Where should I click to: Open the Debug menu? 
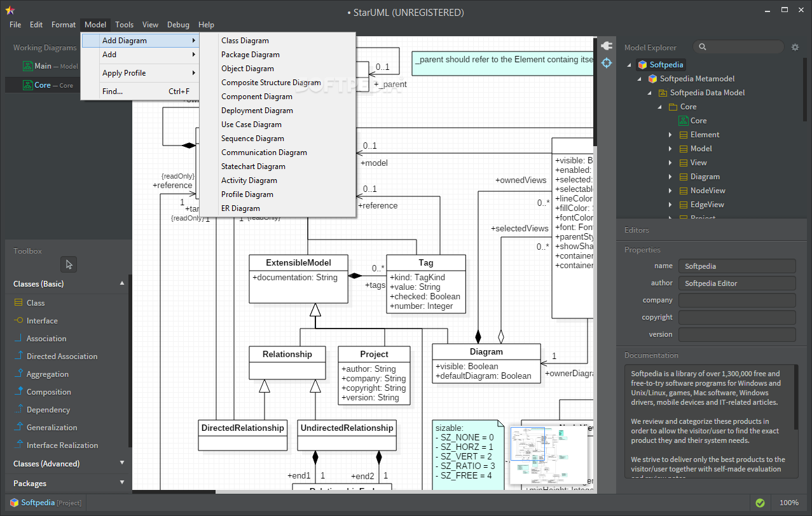(178, 25)
